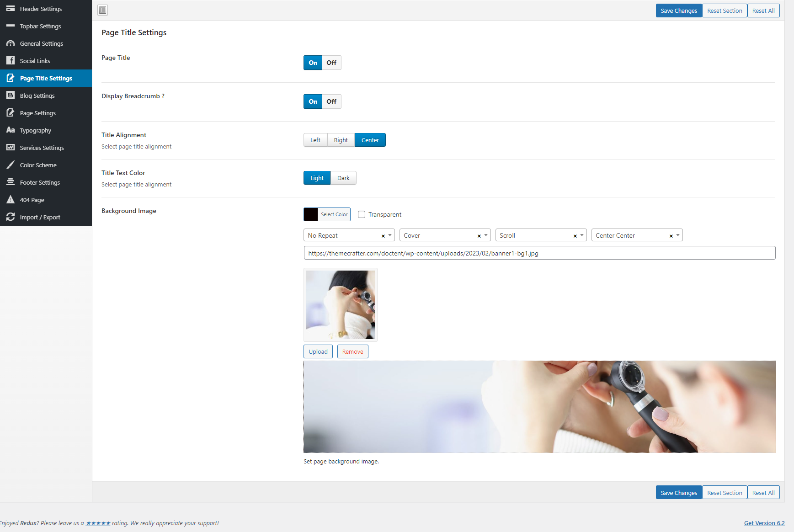Click the Social Links Facebook icon
The height and width of the screenshot is (532, 794).
[11, 61]
